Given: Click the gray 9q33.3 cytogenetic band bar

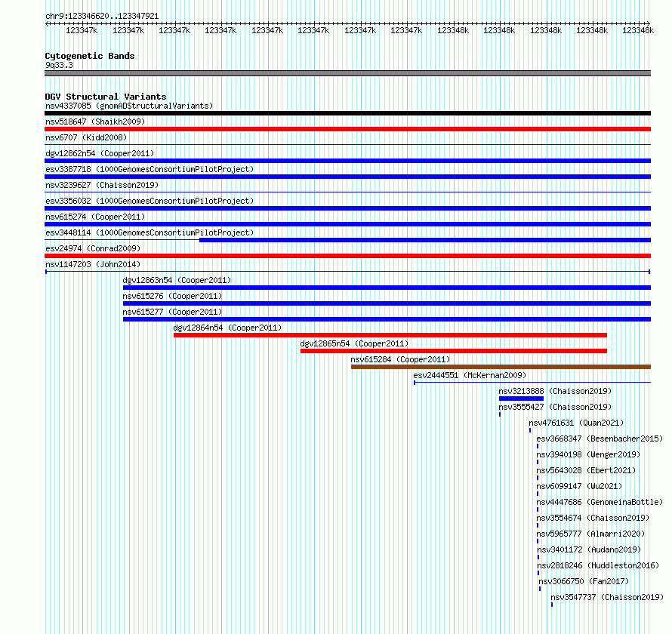Looking at the screenshot, I should pyautogui.click(x=347, y=73).
